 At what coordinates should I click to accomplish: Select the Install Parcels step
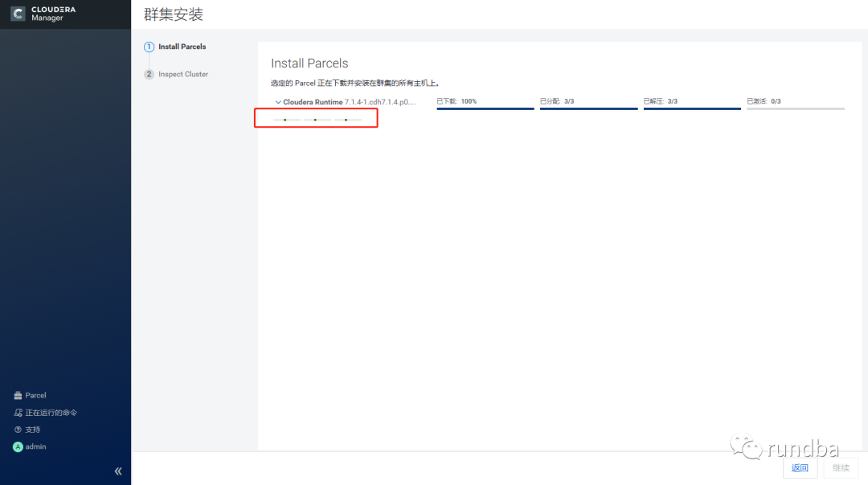182,47
